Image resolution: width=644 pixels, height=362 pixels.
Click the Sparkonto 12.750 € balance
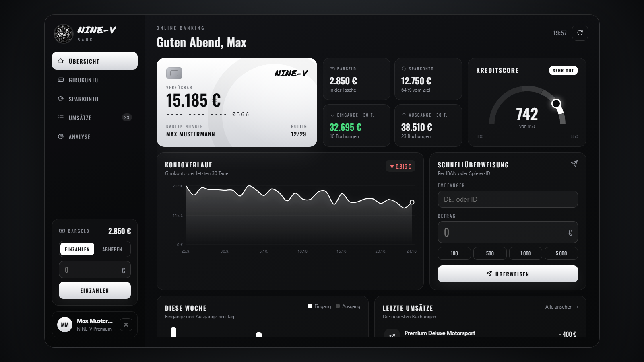coord(416,81)
